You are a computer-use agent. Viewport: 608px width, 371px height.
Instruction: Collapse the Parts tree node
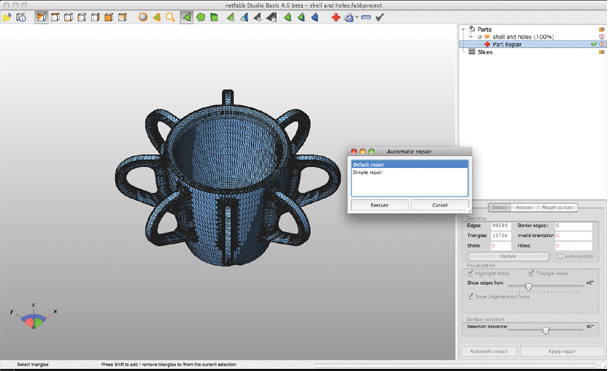coord(463,29)
